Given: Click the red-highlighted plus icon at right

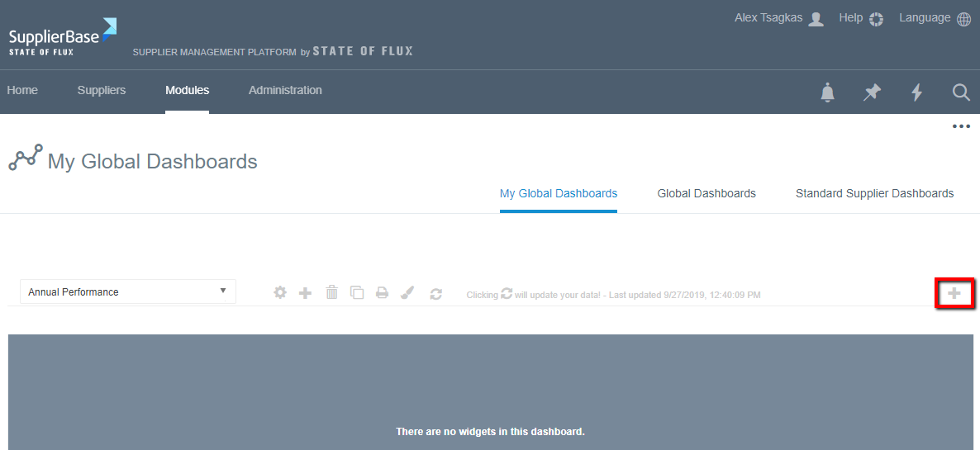Looking at the screenshot, I should (x=954, y=293).
